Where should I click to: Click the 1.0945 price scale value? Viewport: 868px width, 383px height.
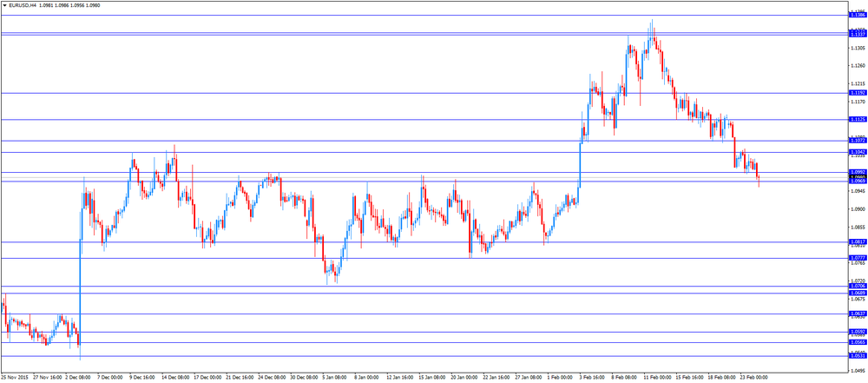[858, 191]
